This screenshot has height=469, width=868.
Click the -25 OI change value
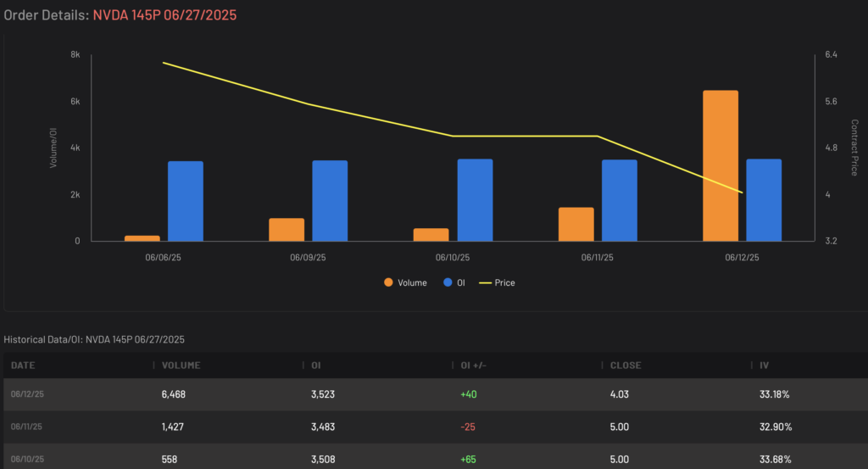click(468, 427)
